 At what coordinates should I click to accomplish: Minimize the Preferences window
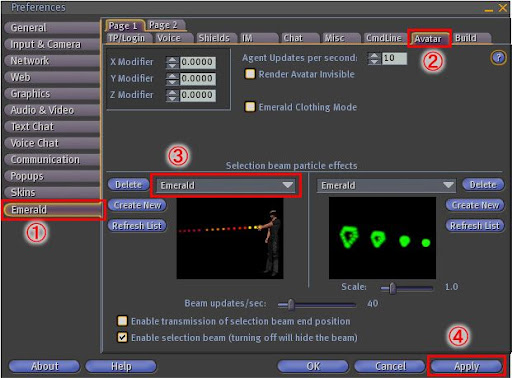pyautogui.click(x=489, y=9)
